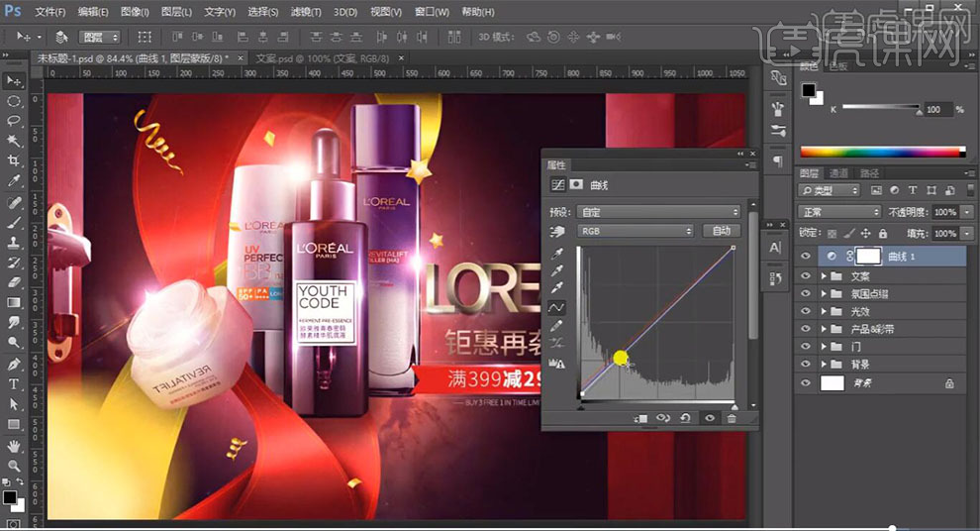
Task: Open the 窗口(W) menu
Action: pyautogui.click(x=432, y=12)
